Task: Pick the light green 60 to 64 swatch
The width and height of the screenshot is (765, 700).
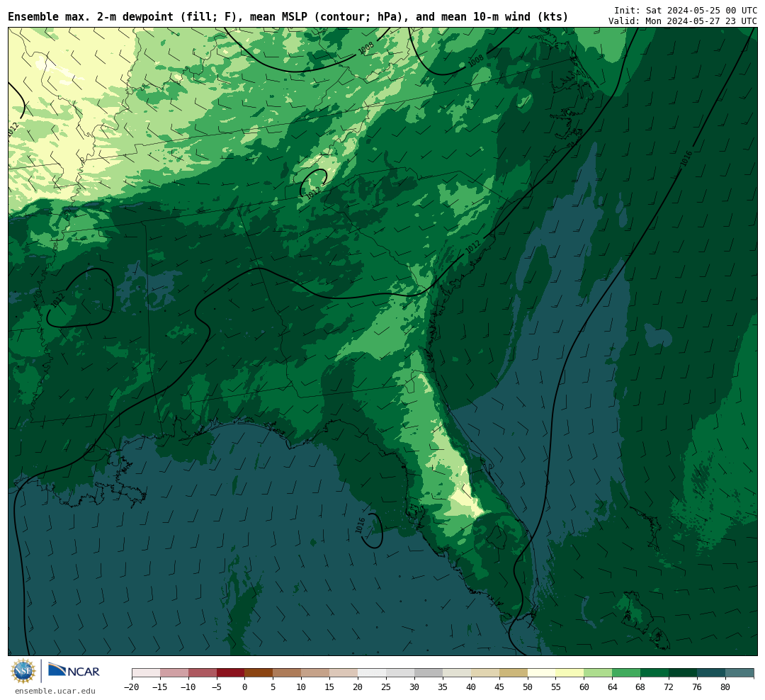Action: [598, 673]
